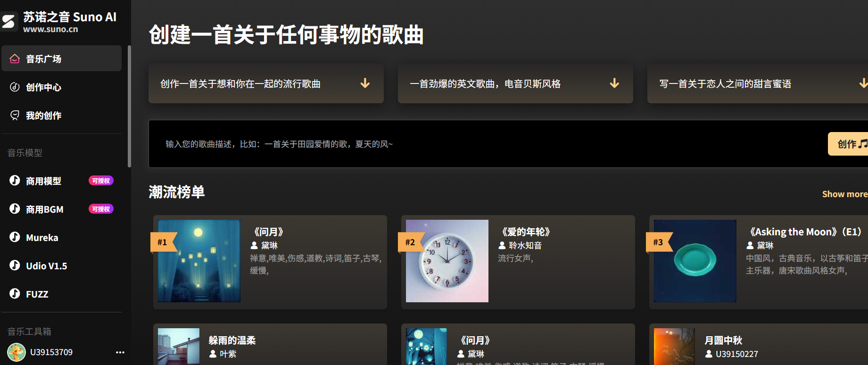Select 创作中心 music disc icon

(x=15, y=87)
